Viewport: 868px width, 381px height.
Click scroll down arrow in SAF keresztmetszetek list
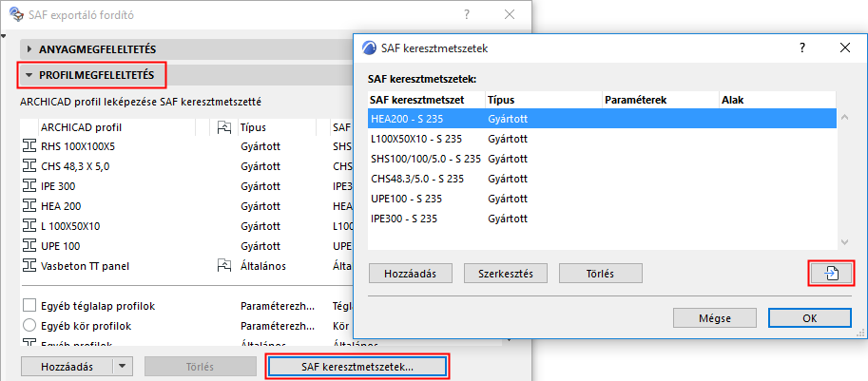click(x=844, y=242)
